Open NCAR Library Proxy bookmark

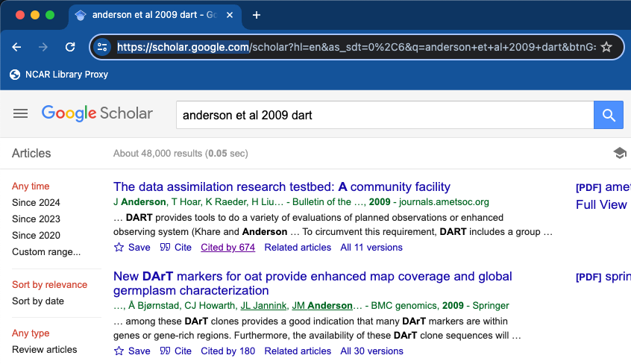[x=59, y=75]
